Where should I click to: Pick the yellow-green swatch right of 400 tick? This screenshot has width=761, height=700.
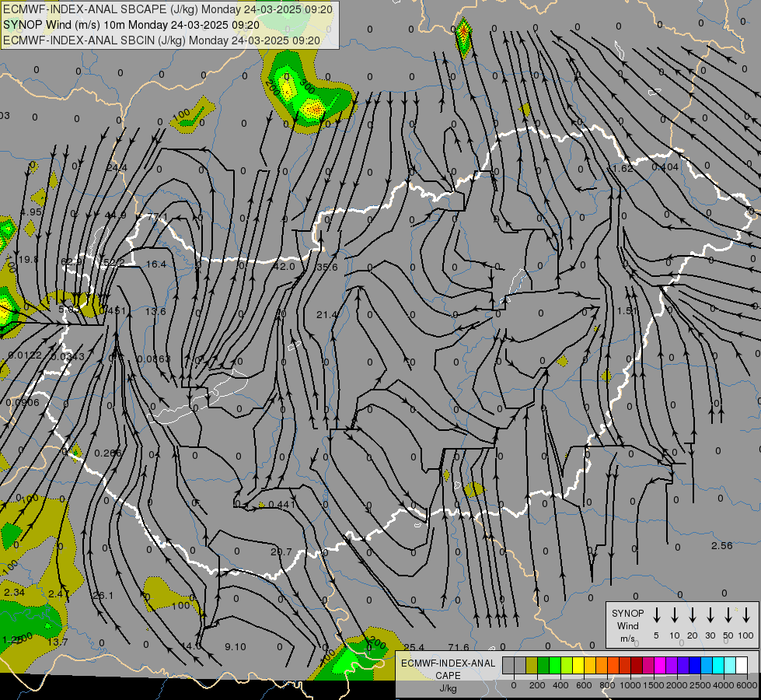pyautogui.click(x=567, y=666)
